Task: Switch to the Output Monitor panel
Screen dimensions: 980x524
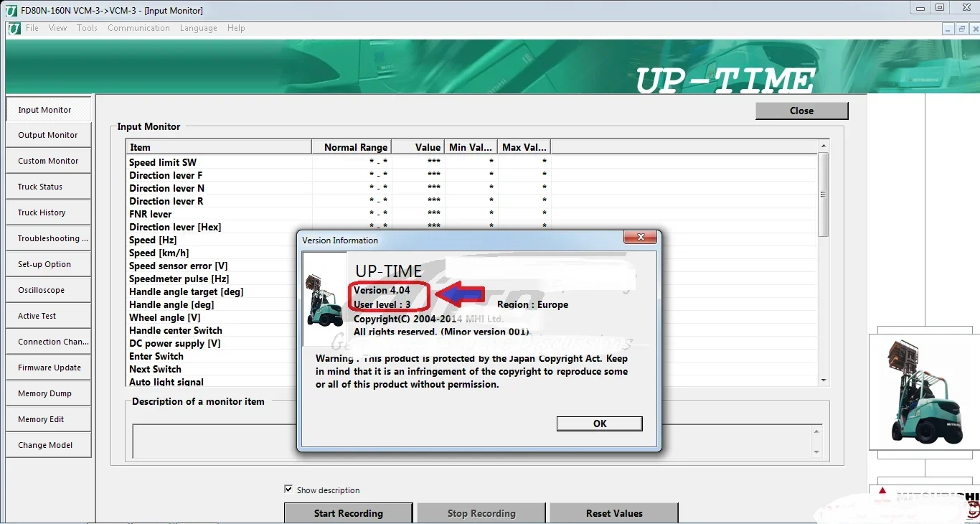Action: coord(49,135)
